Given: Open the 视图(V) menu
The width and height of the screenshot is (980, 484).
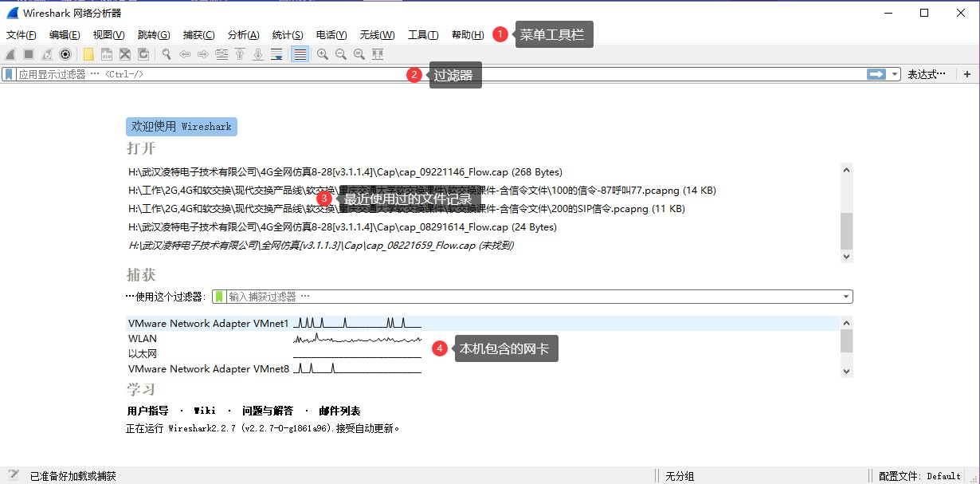Looking at the screenshot, I should click(x=108, y=35).
